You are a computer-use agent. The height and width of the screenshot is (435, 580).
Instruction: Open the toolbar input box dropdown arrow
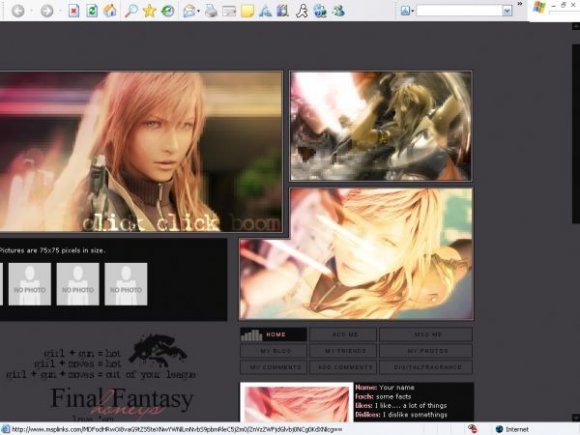[507, 11]
